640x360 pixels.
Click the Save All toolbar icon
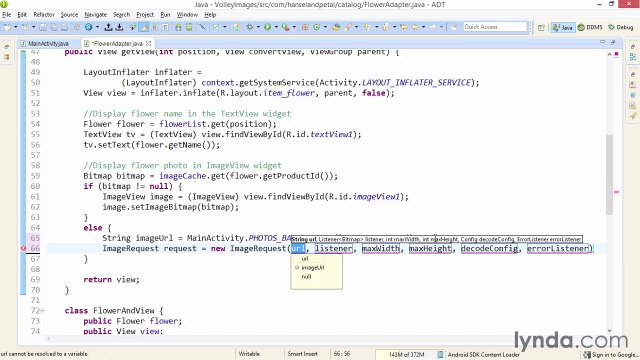pos(53,27)
